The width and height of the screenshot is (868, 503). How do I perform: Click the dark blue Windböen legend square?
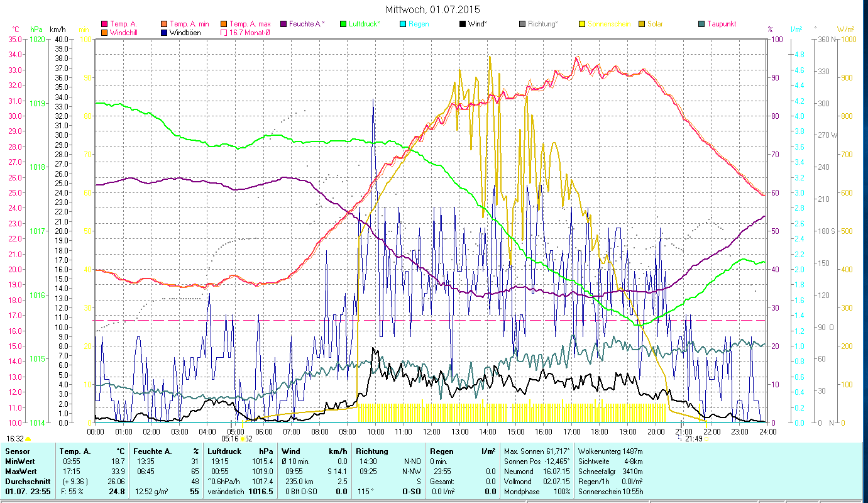pyautogui.click(x=164, y=33)
